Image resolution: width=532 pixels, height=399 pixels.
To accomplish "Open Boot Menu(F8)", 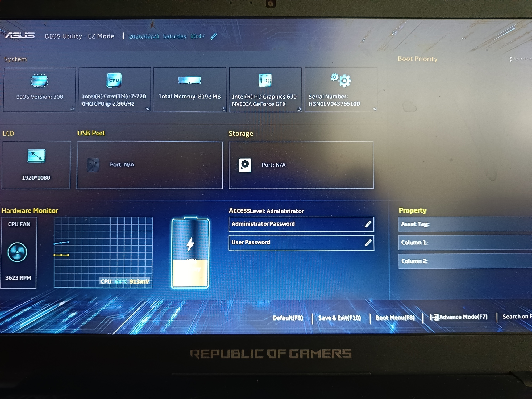I will pos(395,318).
